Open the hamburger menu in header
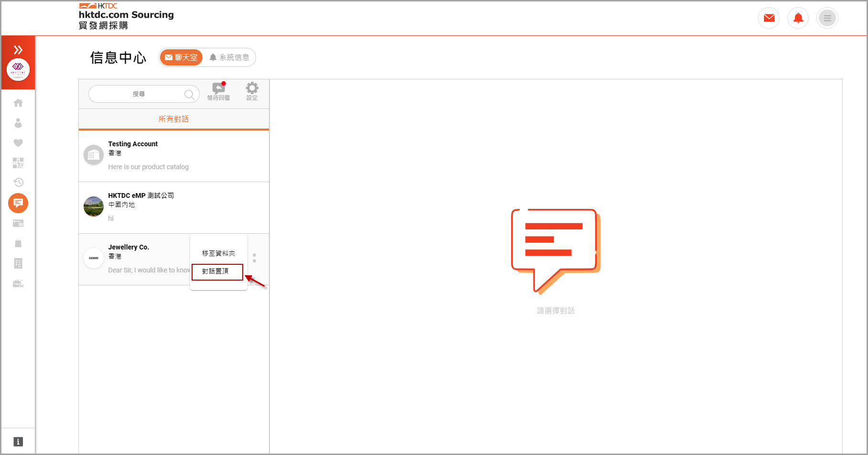Image resolution: width=868 pixels, height=455 pixels. (x=827, y=18)
